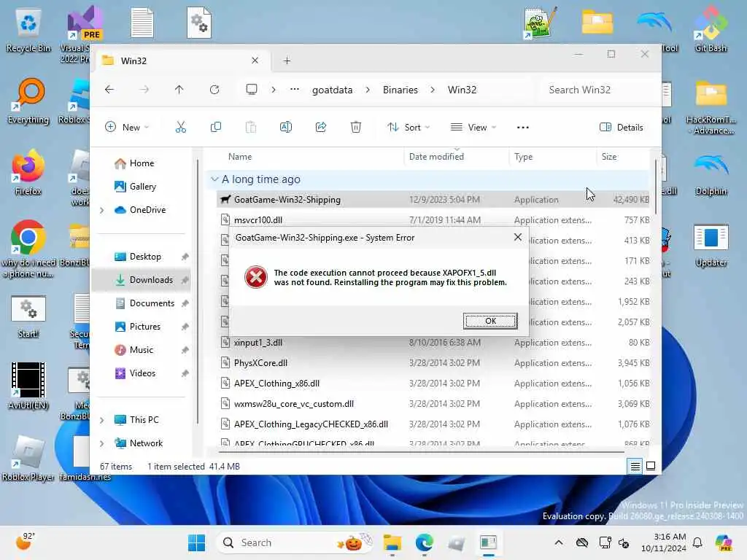This screenshot has height=560, width=747.
Task: Select the msvcr100.dll file
Action: (x=433, y=220)
